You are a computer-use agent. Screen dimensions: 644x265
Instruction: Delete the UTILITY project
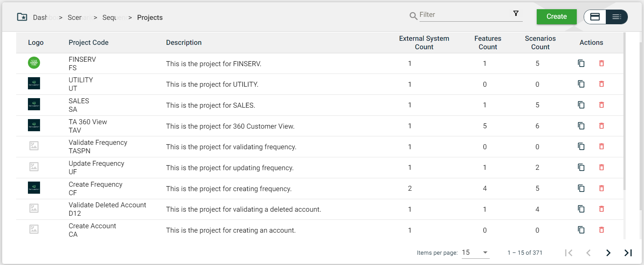601,84
